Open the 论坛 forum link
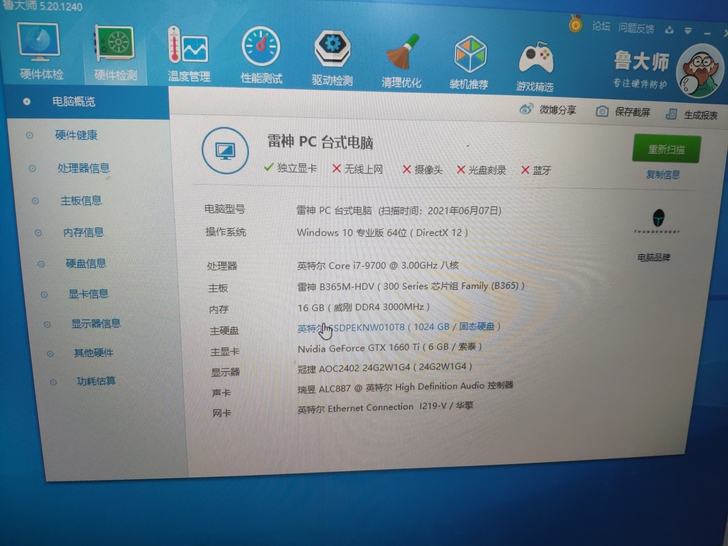728x546 pixels. tap(601, 26)
